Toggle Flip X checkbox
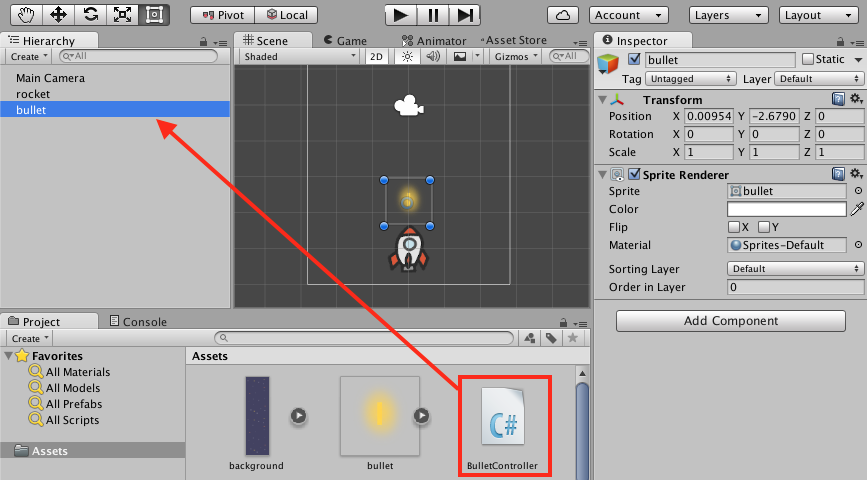The height and width of the screenshot is (480, 867). pyautogui.click(x=734, y=227)
